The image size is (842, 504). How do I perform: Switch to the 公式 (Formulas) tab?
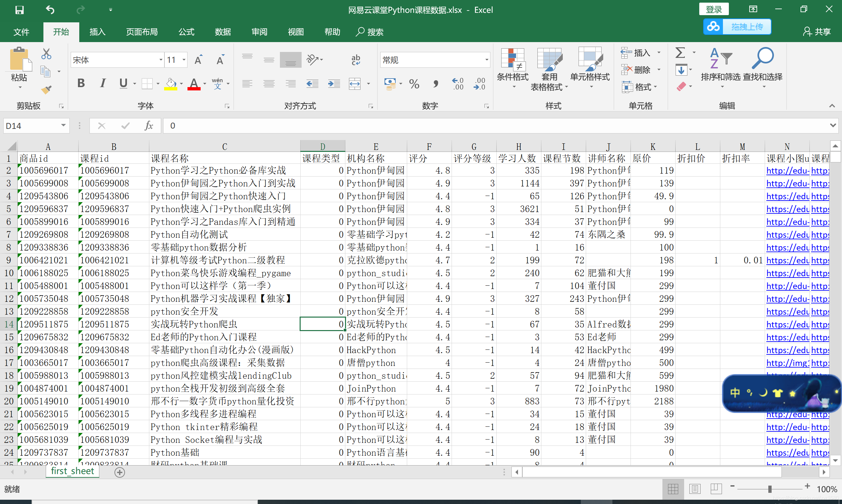[x=186, y=32]
